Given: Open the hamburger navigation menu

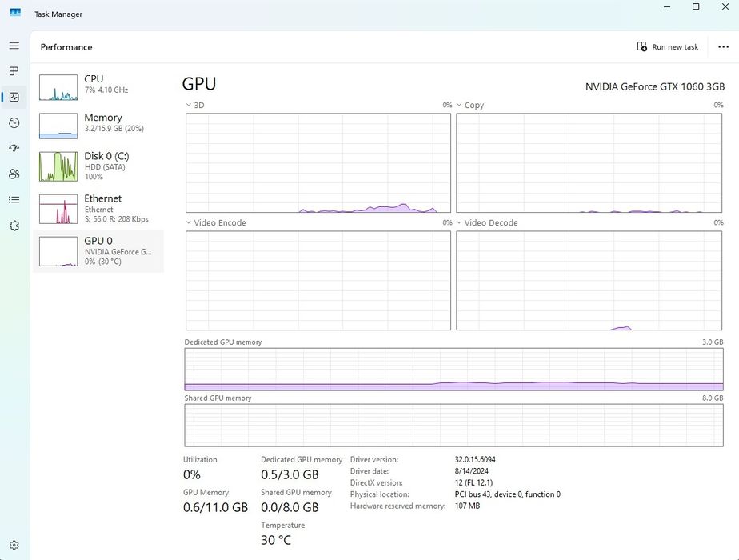Looking at the screenshot, I should 14,46.
